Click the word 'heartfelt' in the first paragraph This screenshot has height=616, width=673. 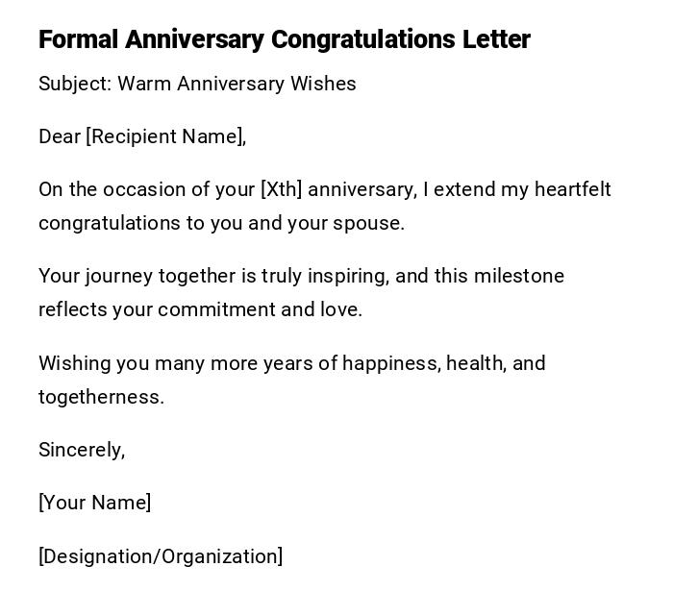(573, 189)
